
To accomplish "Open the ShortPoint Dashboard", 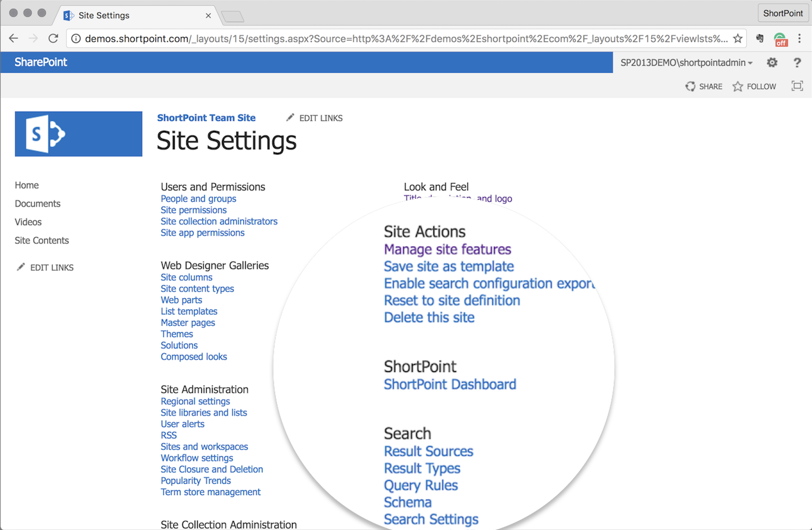I will [450, 384].
